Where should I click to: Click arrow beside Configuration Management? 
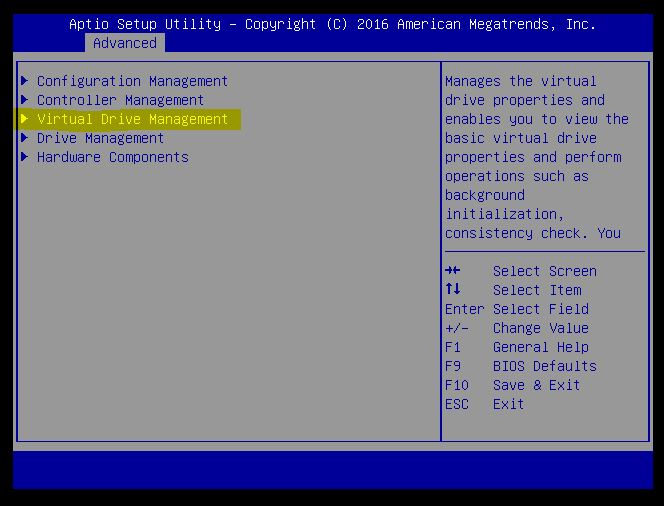tap(25, 80)
